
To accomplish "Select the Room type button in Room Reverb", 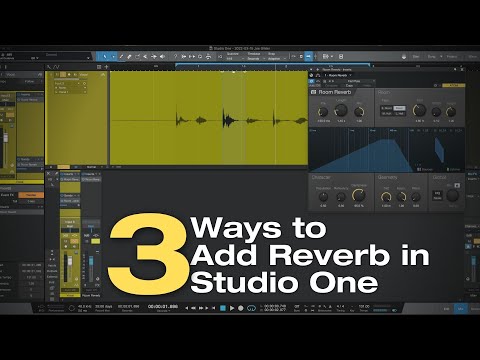I will [x=399, y=108].
